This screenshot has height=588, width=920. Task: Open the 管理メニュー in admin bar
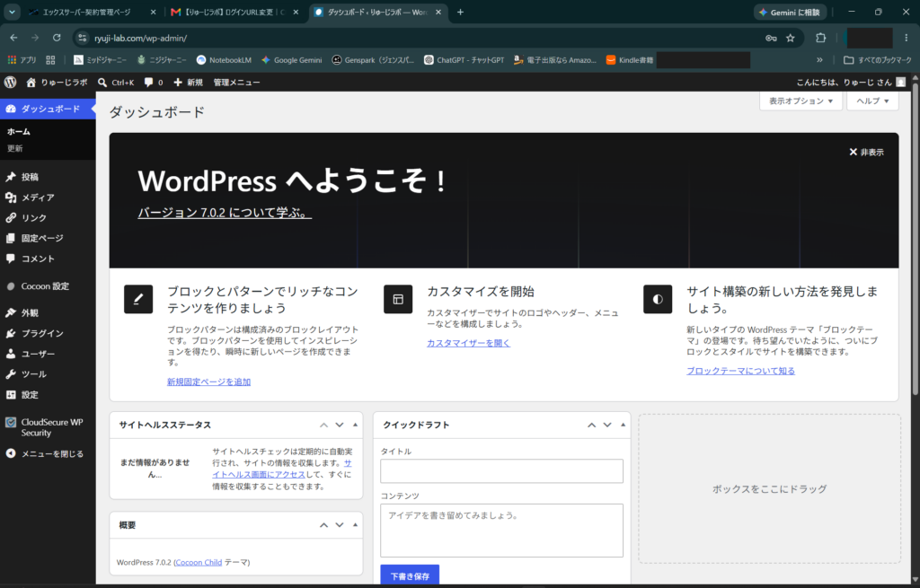tap(236, 82)
